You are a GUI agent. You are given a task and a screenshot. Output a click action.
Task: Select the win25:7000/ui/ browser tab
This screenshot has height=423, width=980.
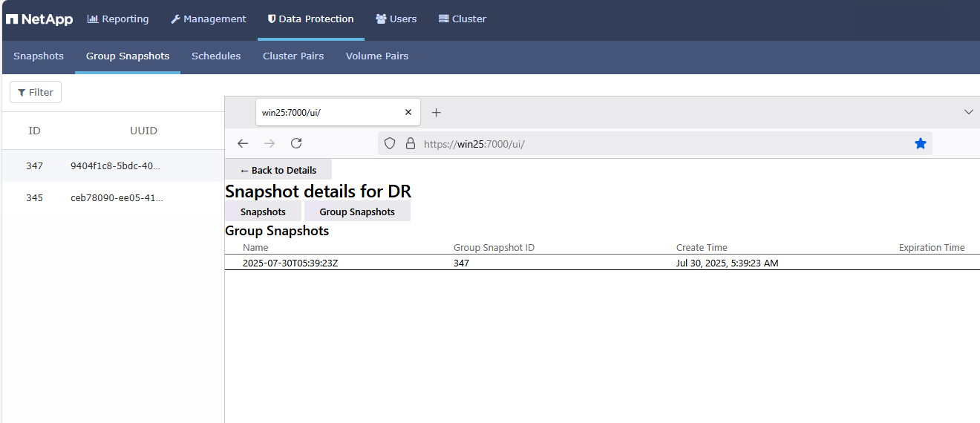click(338, 112)
